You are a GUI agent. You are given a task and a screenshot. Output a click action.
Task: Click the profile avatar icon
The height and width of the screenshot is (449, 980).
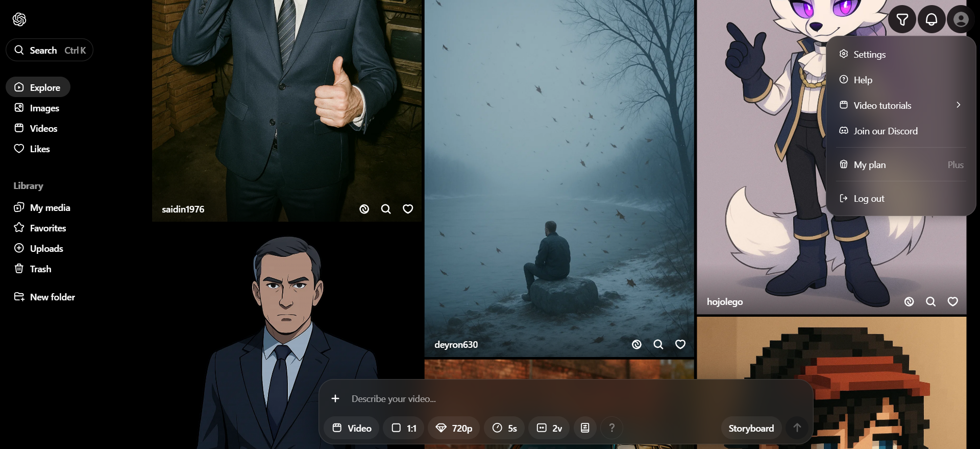(961, 20)
